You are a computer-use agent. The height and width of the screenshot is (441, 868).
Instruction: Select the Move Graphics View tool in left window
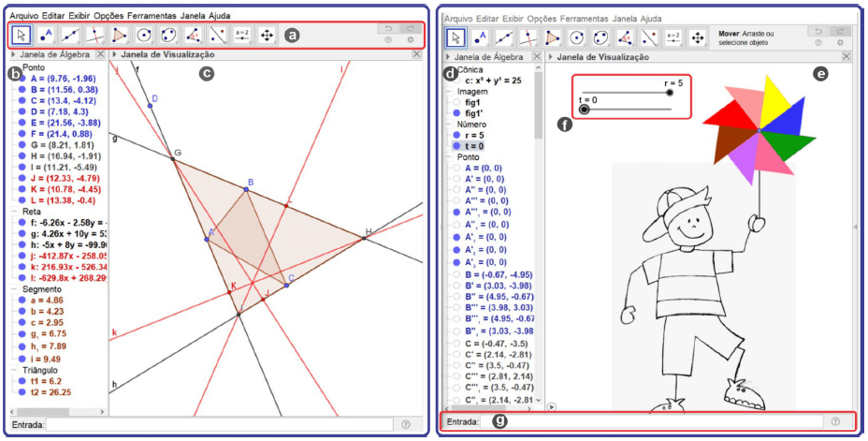(267, 36)
